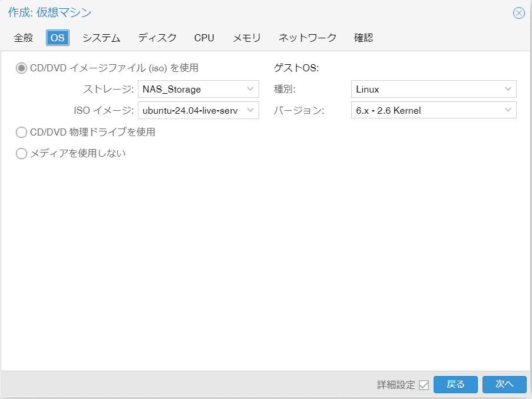Toggle the 詳細設定 checkbox
The width and height of the screenshot is (532, 399).
(x=424, y=385)
